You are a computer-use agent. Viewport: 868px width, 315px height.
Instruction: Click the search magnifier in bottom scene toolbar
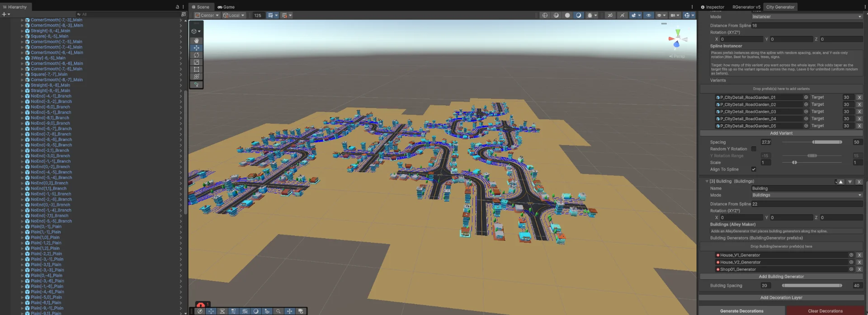pyautogui.click(x=278, y=311)
